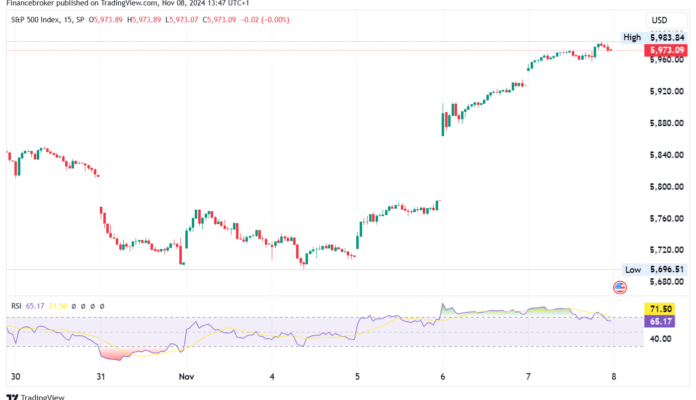Click the close value C5,973.09 in header
The height and width of the screenshot is (400, 696).
click(x=219, y=20)
